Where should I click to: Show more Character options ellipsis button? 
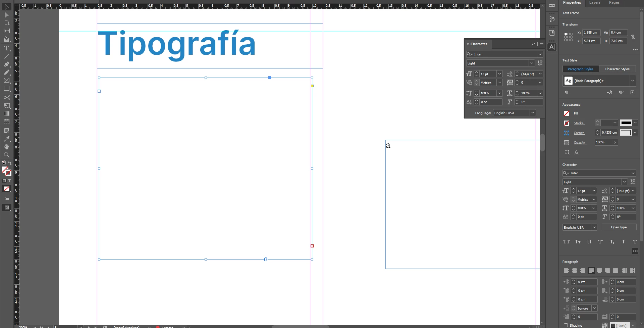[635, 251]
